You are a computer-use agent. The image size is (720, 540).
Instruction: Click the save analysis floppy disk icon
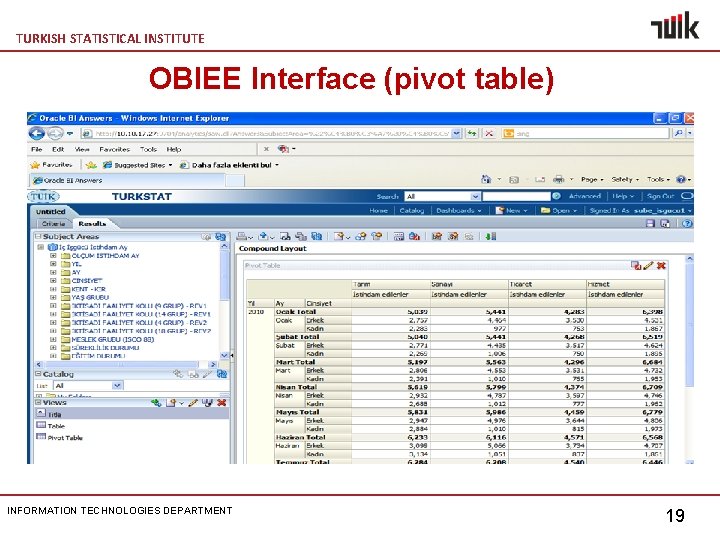pos(650,224)
